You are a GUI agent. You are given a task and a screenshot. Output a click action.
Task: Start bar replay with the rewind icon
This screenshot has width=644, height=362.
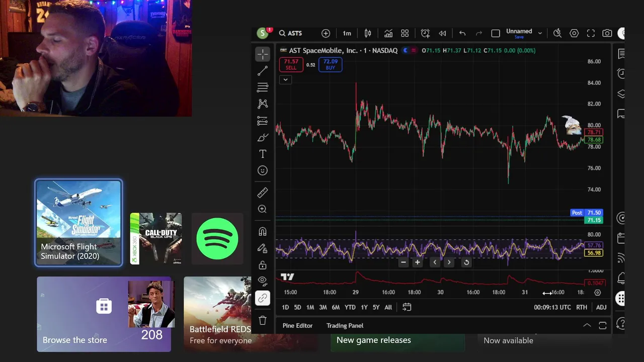point(442,33)
